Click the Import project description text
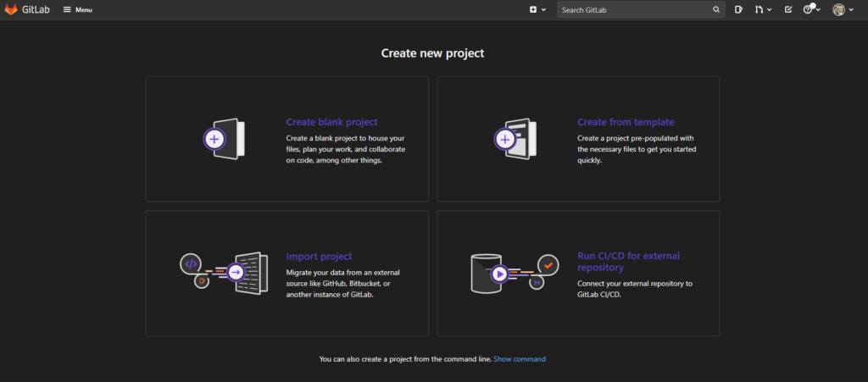 pyautogui.click(x=342, y=283)
